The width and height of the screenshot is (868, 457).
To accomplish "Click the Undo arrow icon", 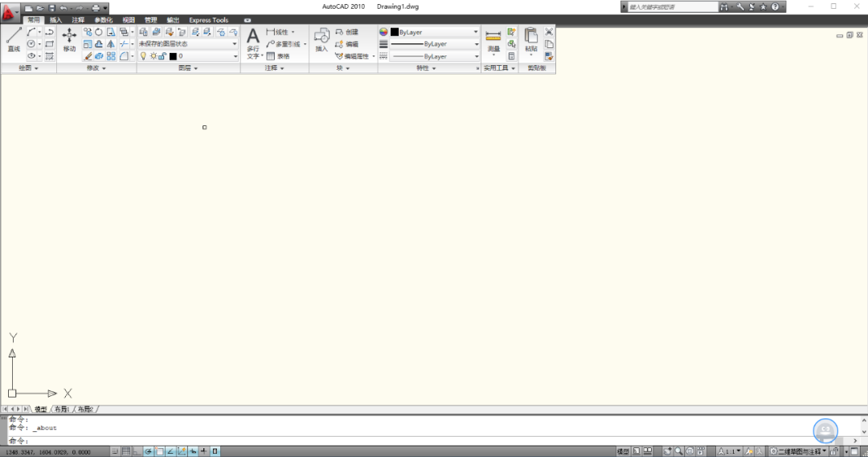I will coord(63,8).
